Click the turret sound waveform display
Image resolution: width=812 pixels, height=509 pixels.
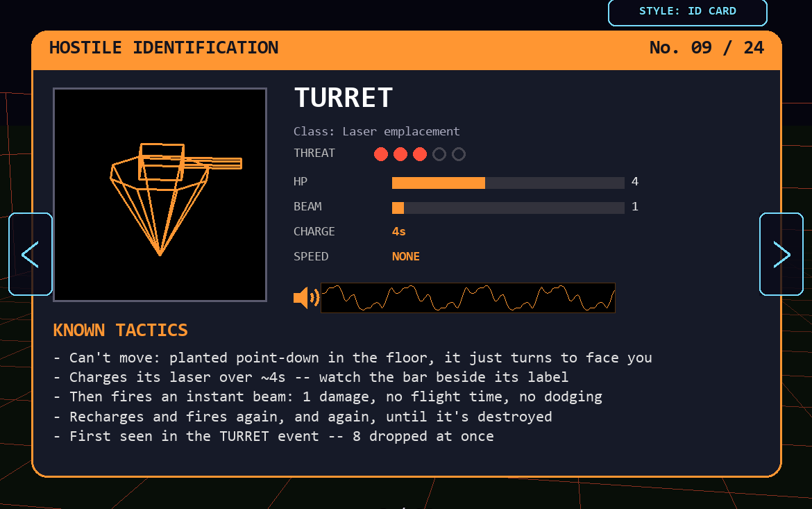[468, 298]
